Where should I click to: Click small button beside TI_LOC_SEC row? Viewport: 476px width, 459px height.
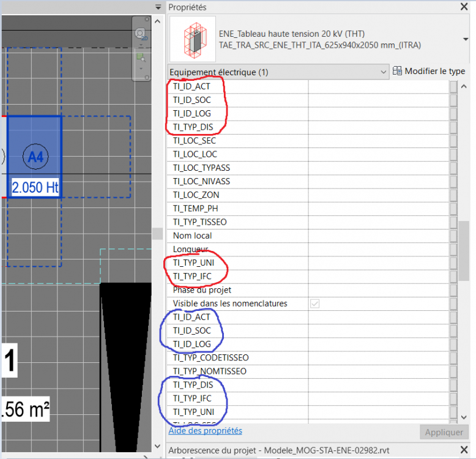pyautogui.click(x=453, y=141)
